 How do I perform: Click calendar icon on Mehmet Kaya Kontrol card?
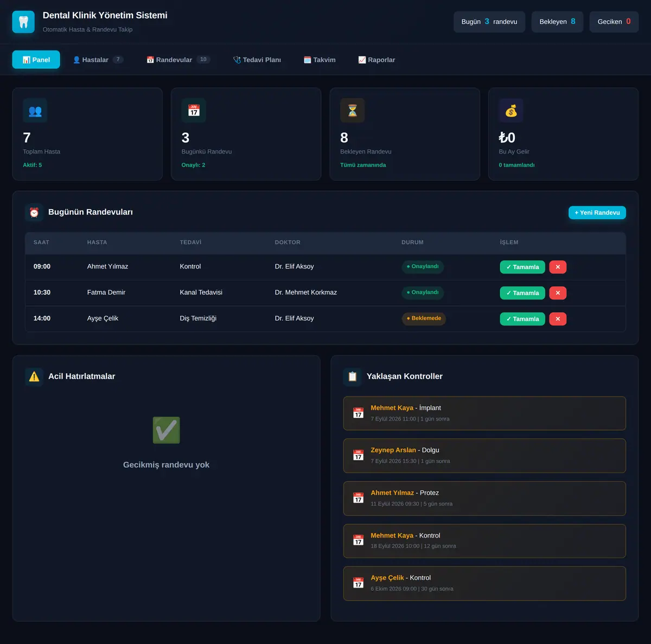[358, 541]
